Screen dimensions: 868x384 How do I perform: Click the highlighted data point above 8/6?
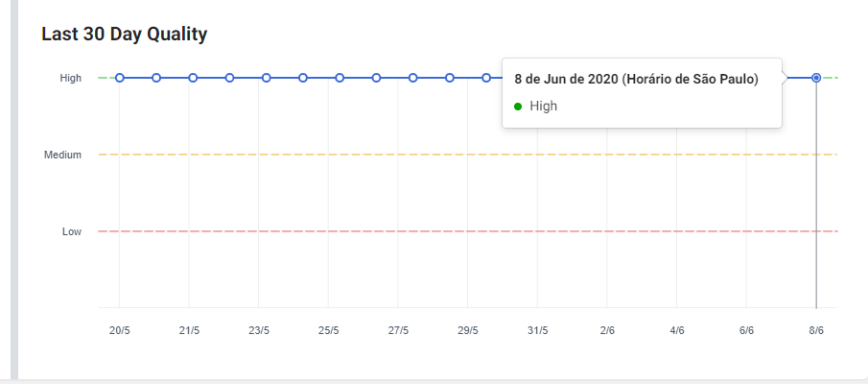click(x=815, y=78)
